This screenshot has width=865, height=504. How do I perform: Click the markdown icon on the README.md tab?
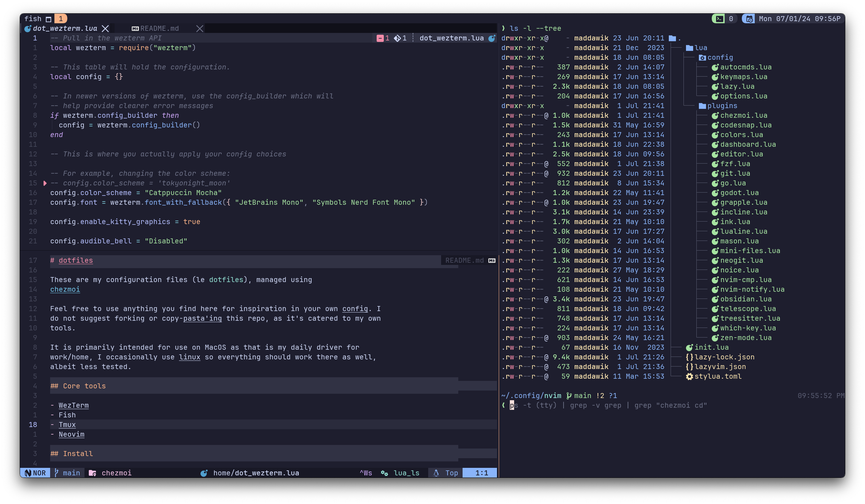click(x=135, y=28)
